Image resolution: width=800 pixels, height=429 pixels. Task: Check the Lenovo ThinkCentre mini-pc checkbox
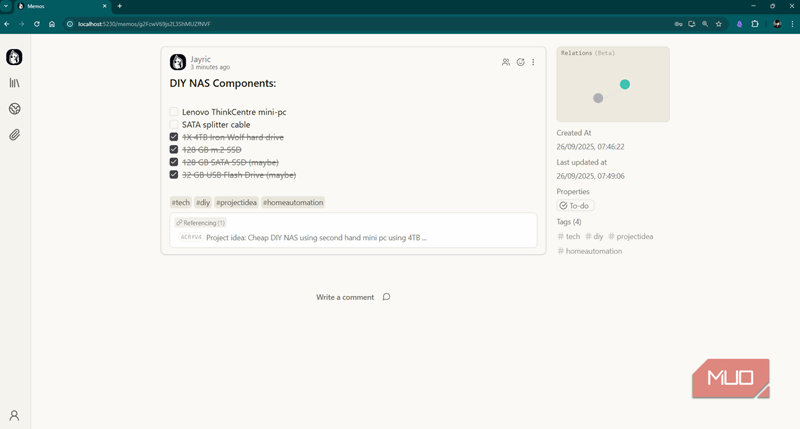point(174,112)
